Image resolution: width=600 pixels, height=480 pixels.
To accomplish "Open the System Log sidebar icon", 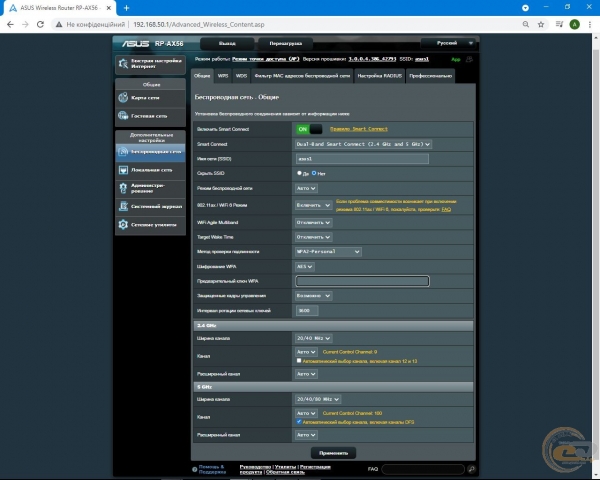I will point(123,206).
